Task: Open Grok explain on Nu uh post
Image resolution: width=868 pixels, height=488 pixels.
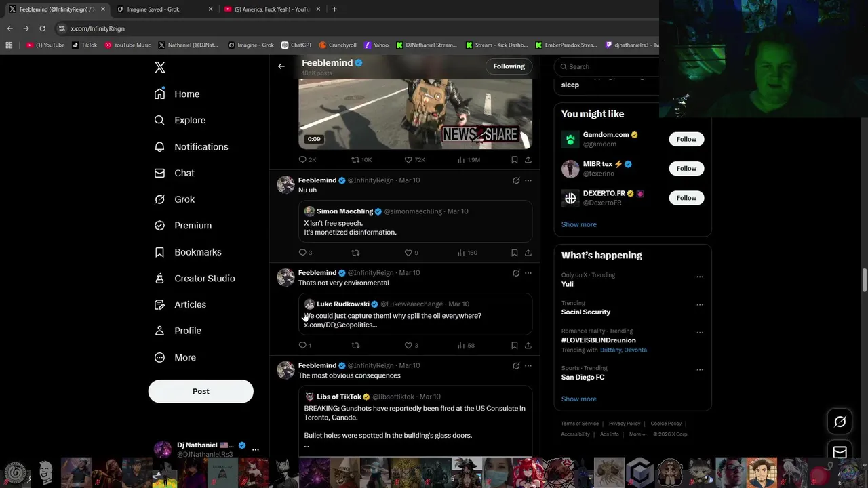Action: 516,180
